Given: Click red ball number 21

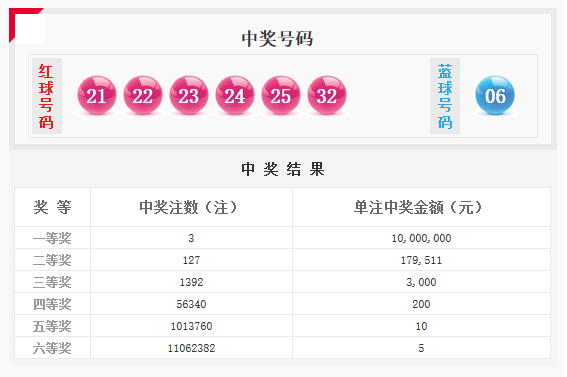Looking at the screenshot, I should tap(97, 95).
